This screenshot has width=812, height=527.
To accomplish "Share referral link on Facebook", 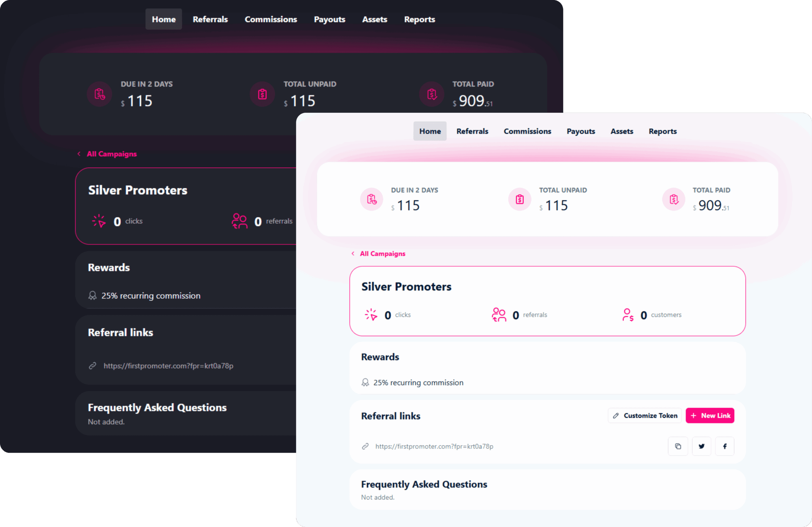I will coord(725,446).
